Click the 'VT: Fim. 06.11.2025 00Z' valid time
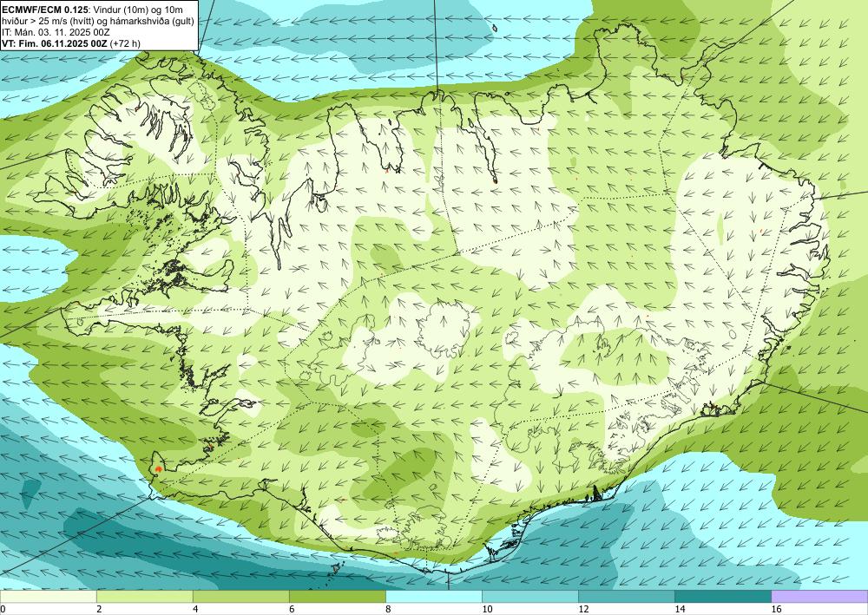Image resolution: width=868 pixels, height=615 pixels. (x=55, y=43)
